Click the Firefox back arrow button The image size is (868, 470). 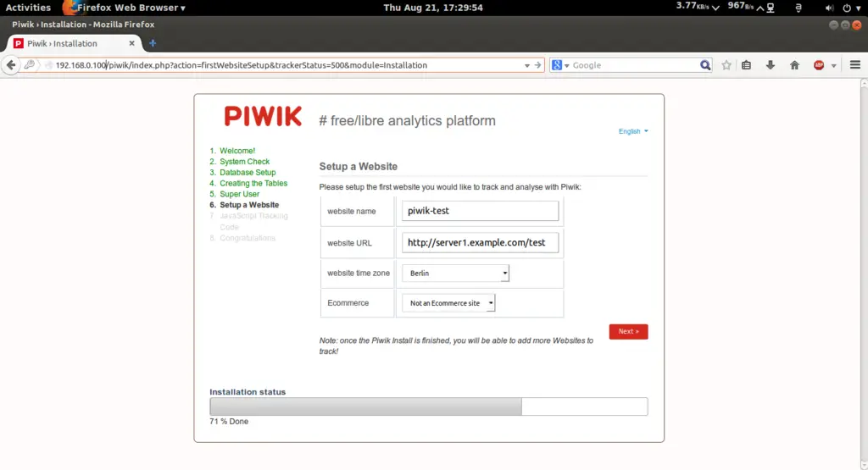coord(11,65)
